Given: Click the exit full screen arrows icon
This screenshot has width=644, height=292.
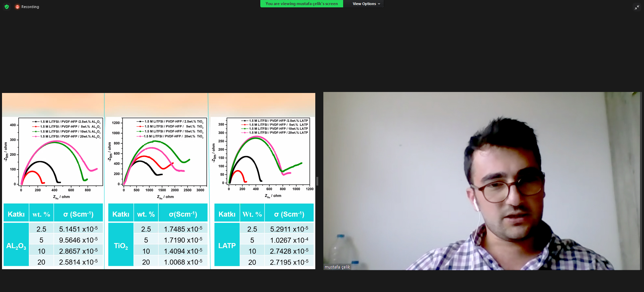Looking at the screenshot, I should [637, 7].
